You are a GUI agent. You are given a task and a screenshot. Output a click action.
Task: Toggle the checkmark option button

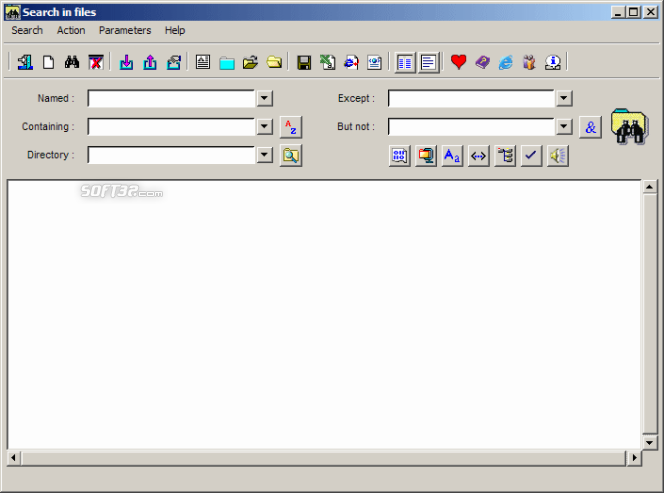(x=531, y=156)
